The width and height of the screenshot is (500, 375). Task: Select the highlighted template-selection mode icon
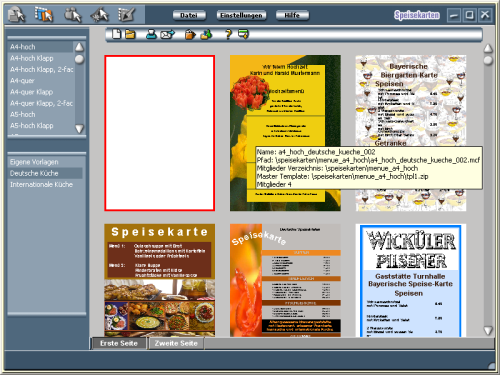44,14
